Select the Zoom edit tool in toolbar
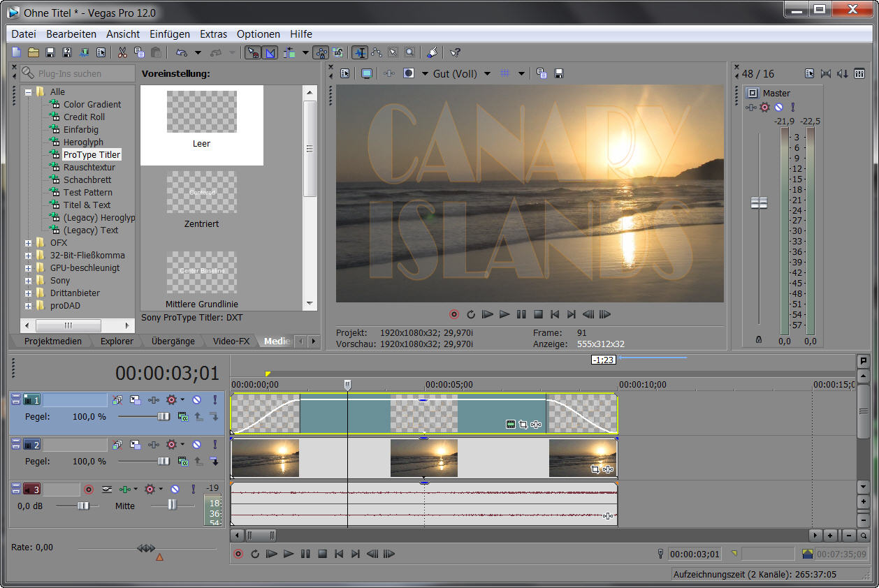 click(409, 52)
